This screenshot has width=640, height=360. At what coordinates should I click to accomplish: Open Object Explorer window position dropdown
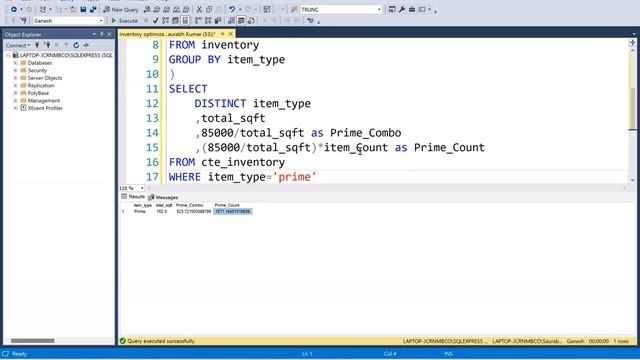[94, 34]
